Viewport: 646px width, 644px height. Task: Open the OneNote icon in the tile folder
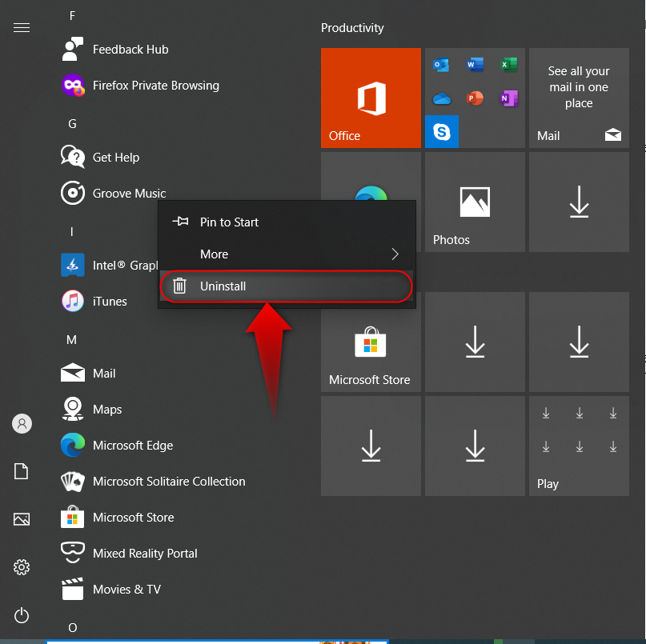(509, 98)
